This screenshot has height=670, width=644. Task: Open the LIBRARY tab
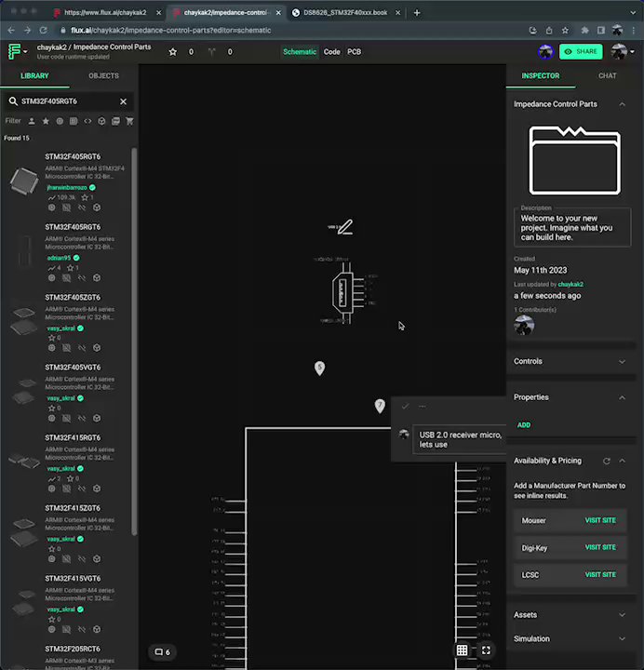click(34, 75)
